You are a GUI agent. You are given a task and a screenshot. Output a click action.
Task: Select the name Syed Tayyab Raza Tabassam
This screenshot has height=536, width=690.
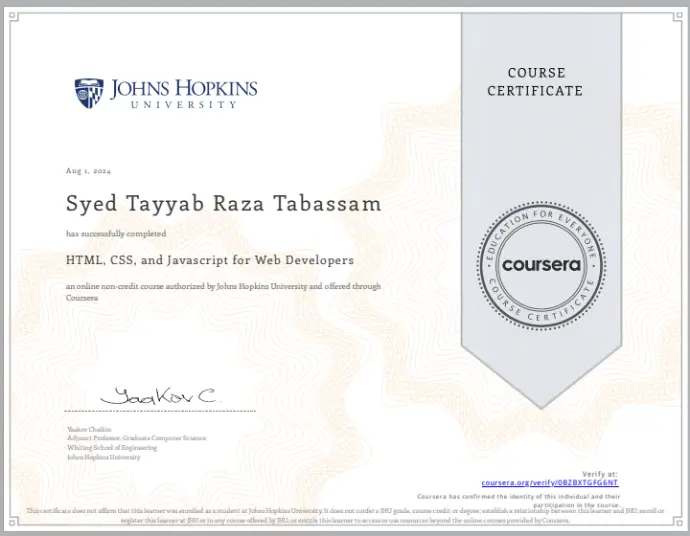tap(224, 204)
